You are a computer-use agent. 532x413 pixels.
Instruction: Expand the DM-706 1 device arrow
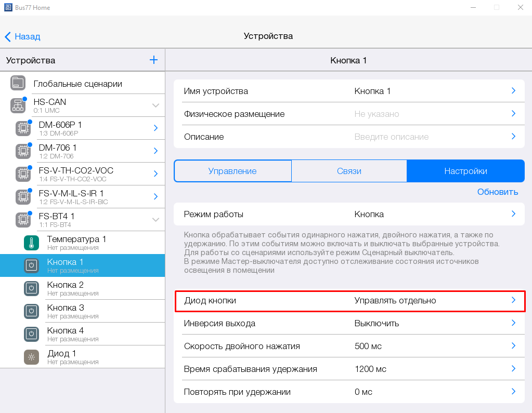155,151
